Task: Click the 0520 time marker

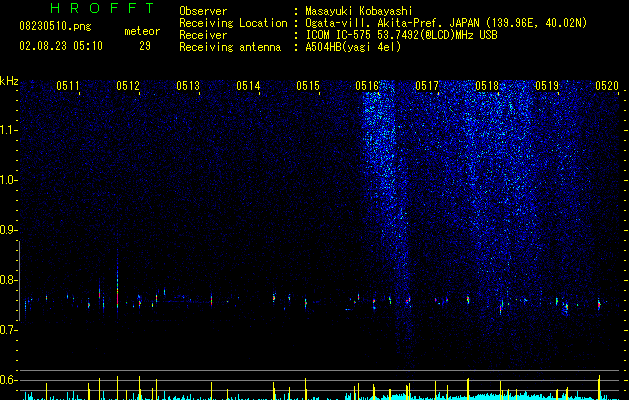Action: pyautogui.click(x=607, y=85)
